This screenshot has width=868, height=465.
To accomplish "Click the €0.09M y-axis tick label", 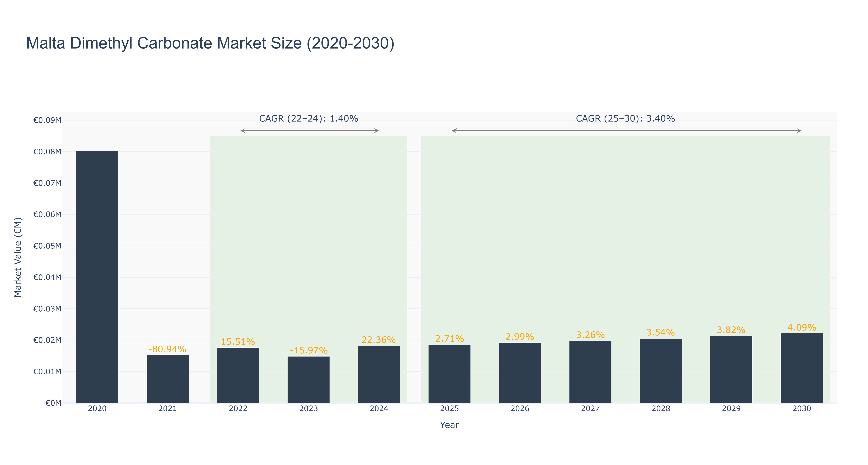I will [47, 120].
